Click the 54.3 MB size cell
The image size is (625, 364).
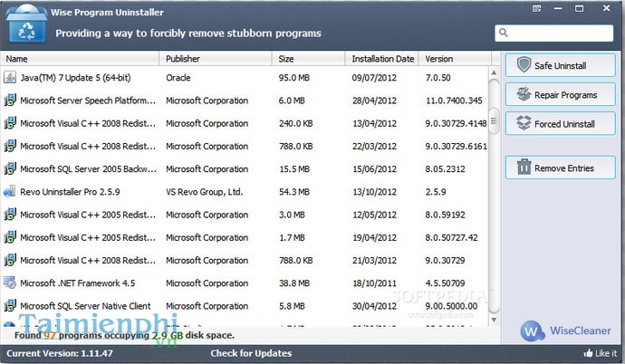click(294, 192)
